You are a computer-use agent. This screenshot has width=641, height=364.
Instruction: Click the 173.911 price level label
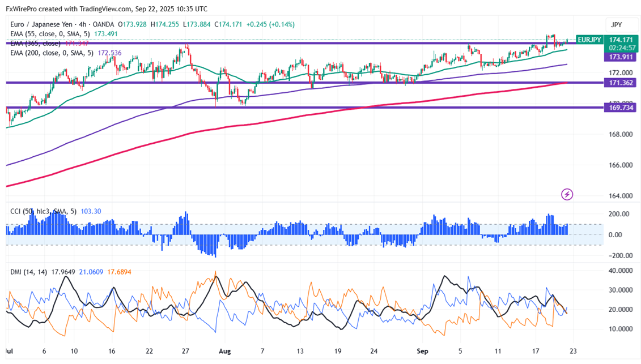pyautogui.click(x=621, y=57)
